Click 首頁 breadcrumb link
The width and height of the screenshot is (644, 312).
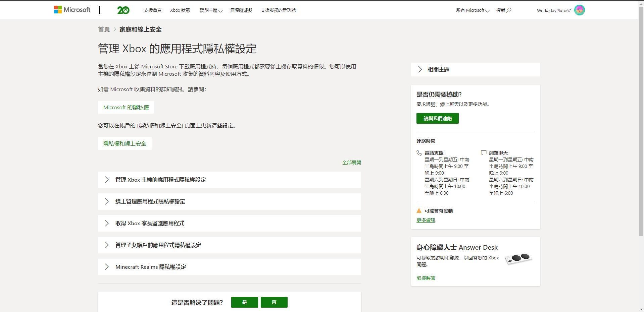click(104, 29)
